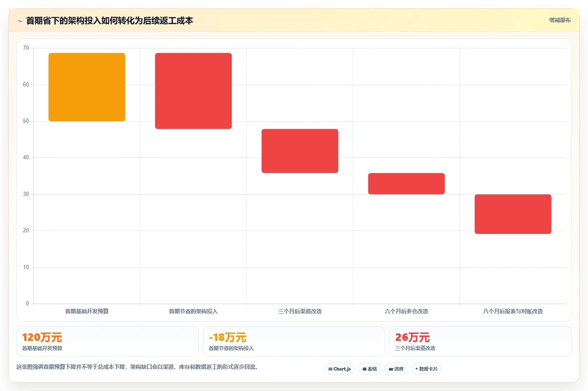Click the x-axis label 六个月后多仓改造
The image size is (588, 391).
(x=406, y=311)
